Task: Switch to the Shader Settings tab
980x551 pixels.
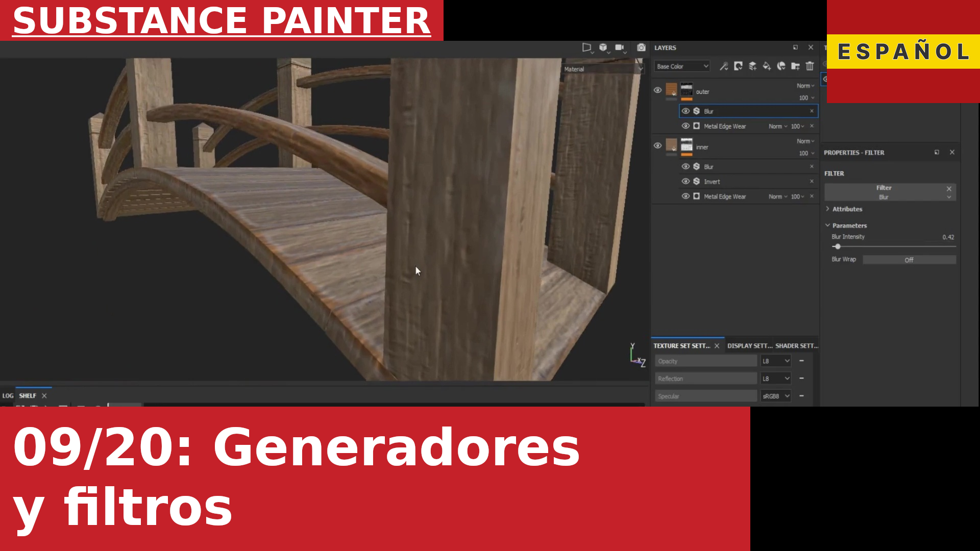Action: click(x=796, y=346)
